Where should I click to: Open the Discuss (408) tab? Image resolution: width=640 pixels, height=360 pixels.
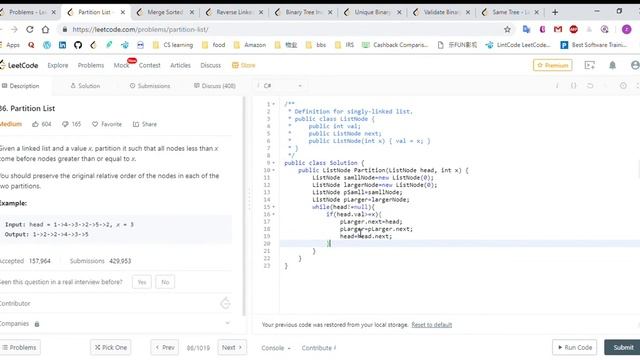pos(215,86)
